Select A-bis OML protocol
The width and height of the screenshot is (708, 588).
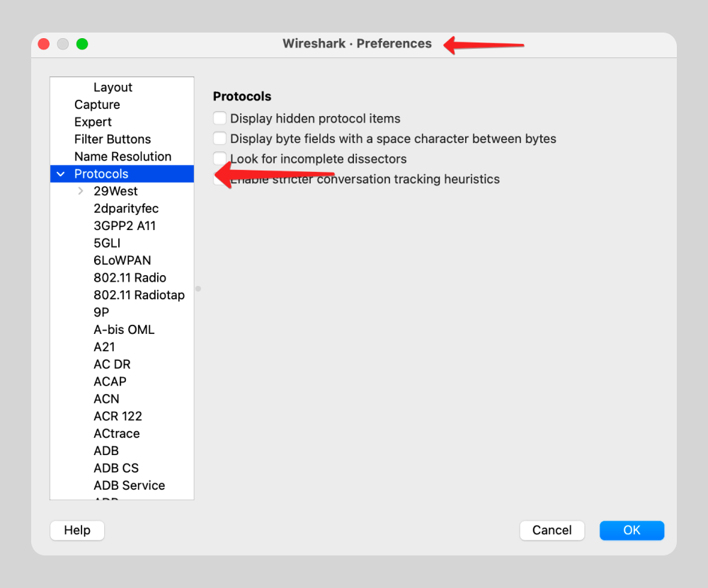[124, 330]
